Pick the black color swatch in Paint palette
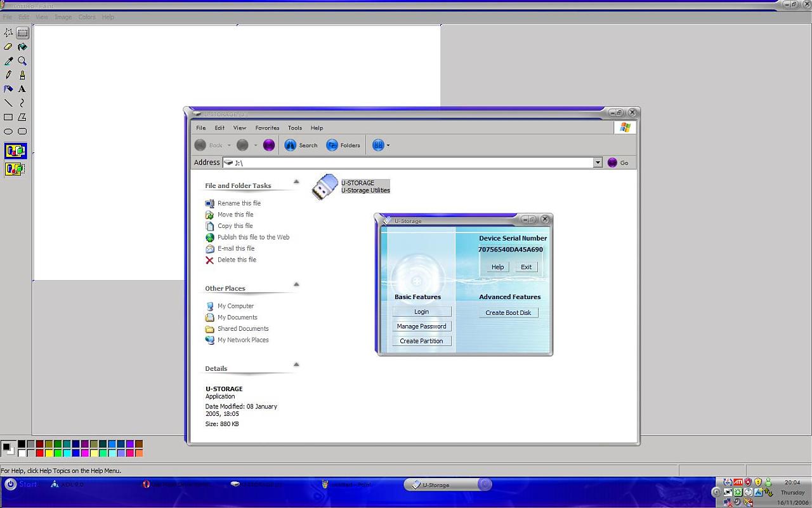The width and height of the screenshot is (812, 508). (x=22, y=444)
